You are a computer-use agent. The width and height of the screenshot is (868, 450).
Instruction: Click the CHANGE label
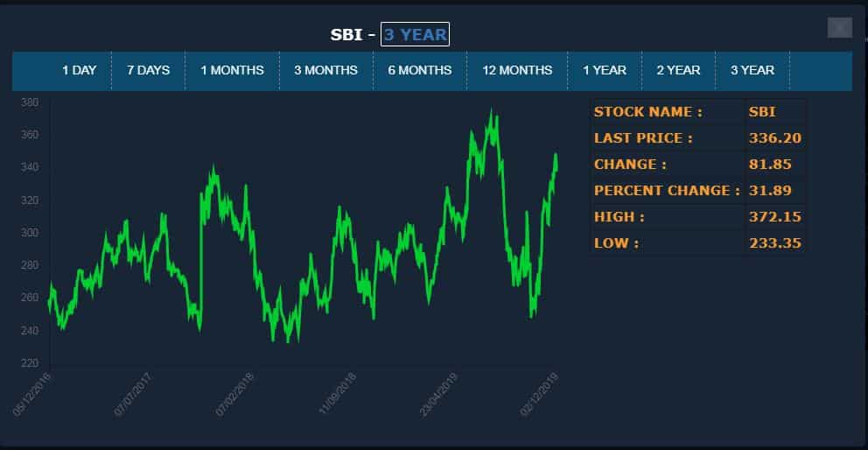(x=630, y=165)
